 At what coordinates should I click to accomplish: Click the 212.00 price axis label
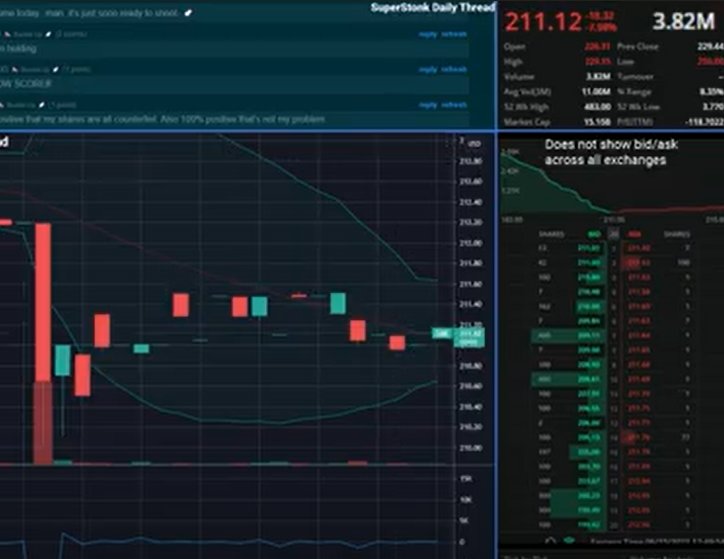coord(471,243)
